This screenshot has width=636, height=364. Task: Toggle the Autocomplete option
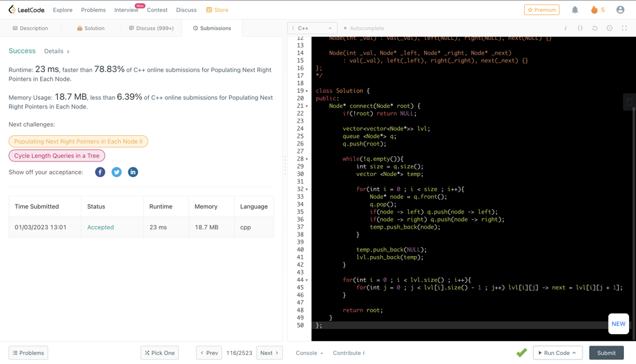(x=364, y=28)
